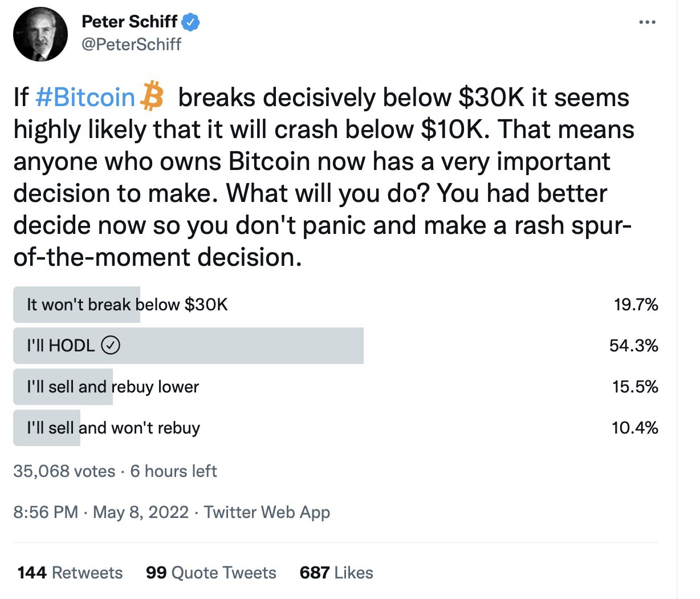Select poll option "It won't break below $30K"
Viewport: 700px width, 599px height.
click(127, 305)
